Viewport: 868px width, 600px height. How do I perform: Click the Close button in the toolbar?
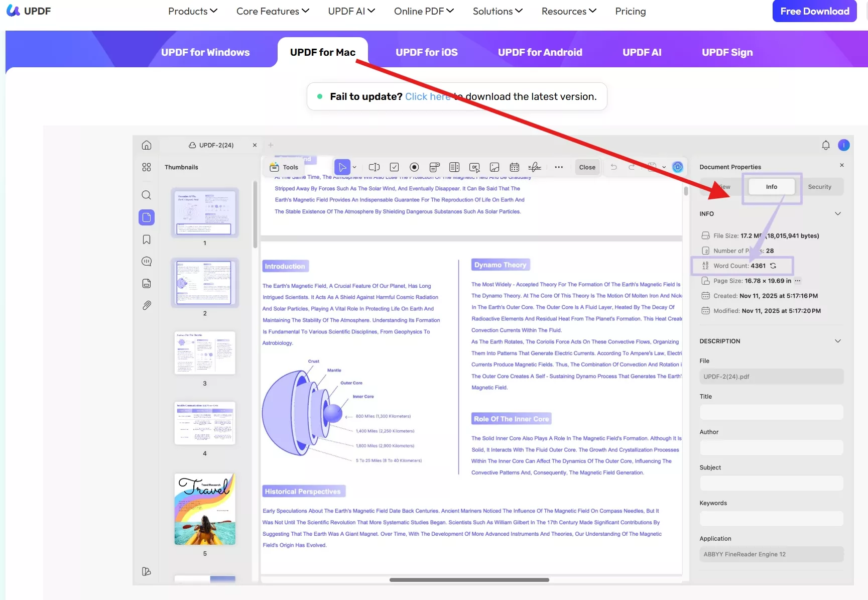click(x=587, y=167)
